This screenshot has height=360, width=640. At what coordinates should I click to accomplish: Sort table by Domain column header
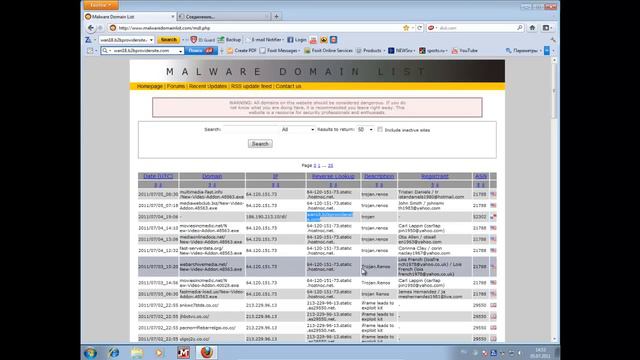click(212, 176)
